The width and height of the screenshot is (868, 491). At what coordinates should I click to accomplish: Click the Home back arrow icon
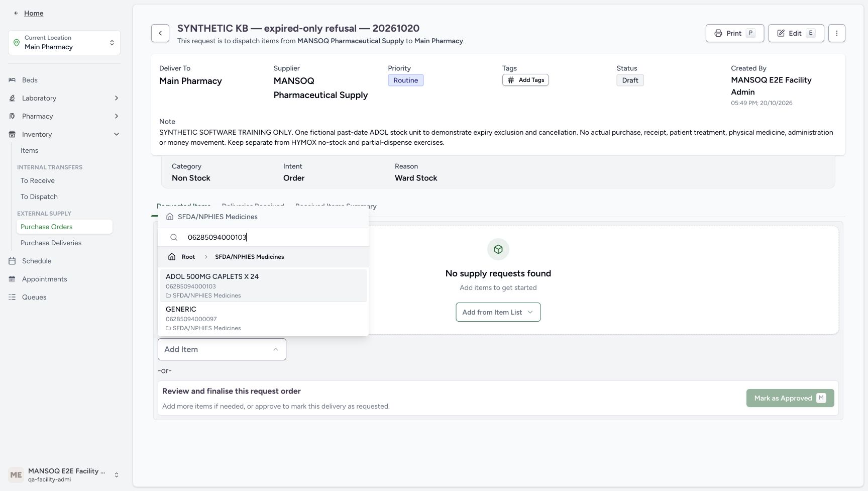coord(16,13)
